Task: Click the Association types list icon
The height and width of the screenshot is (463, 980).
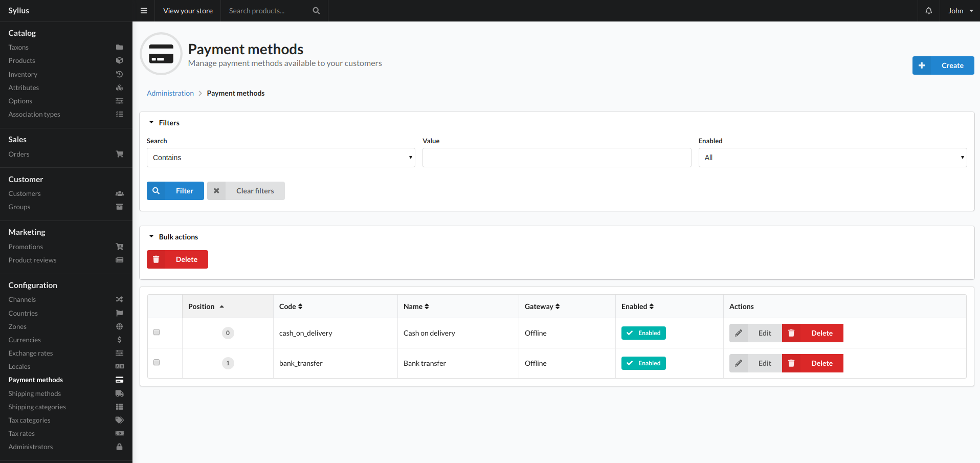Action: 119,114
